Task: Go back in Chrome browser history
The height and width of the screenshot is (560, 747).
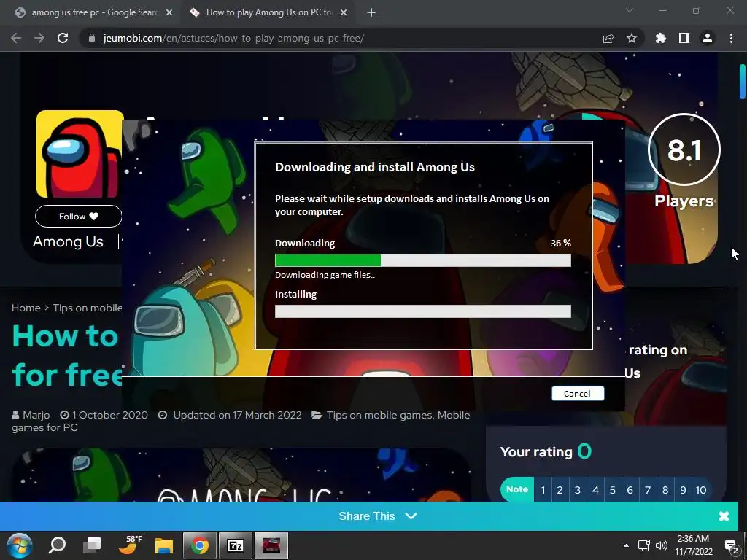Action: tap(16, 38)
